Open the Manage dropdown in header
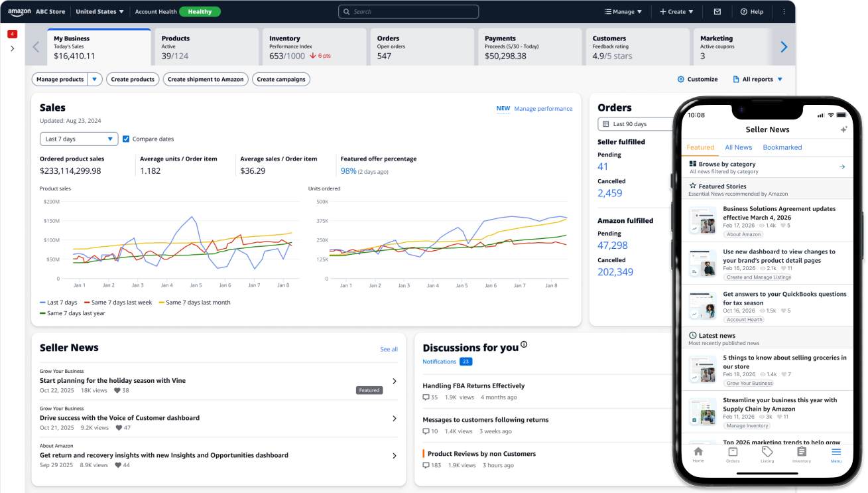This screenshot has width=868, height=493. [623, 12]
